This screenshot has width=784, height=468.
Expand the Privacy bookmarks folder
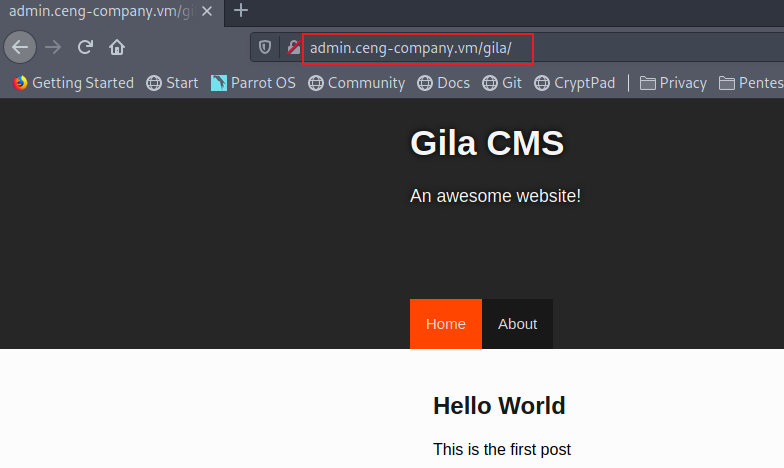[673, 83]
